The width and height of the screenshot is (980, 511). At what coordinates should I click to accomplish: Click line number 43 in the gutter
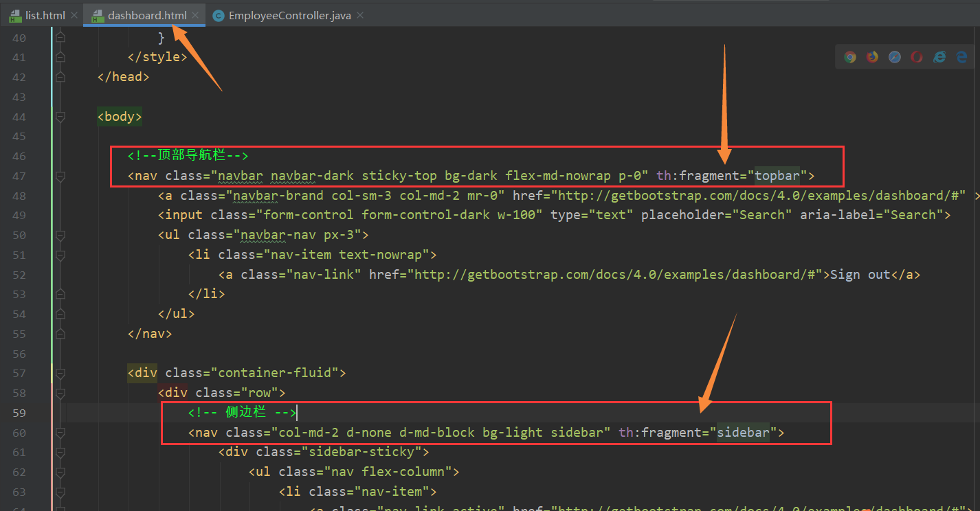[19, 97]
